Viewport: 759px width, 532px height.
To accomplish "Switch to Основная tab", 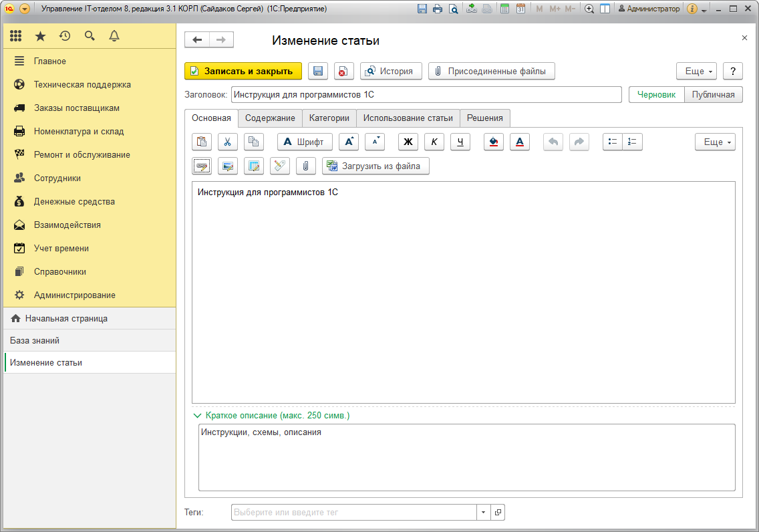I will pyautogui.click(x=212, y=118).
